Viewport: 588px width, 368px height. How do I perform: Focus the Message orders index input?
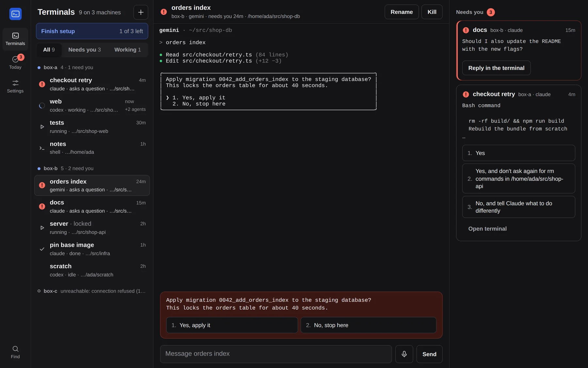coord(276,354)
